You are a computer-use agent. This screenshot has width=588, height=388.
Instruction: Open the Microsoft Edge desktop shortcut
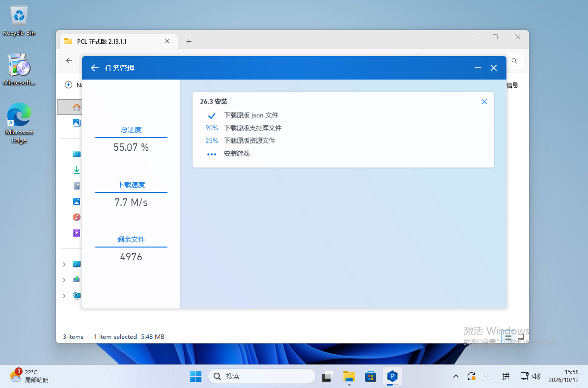coord(19,123)
